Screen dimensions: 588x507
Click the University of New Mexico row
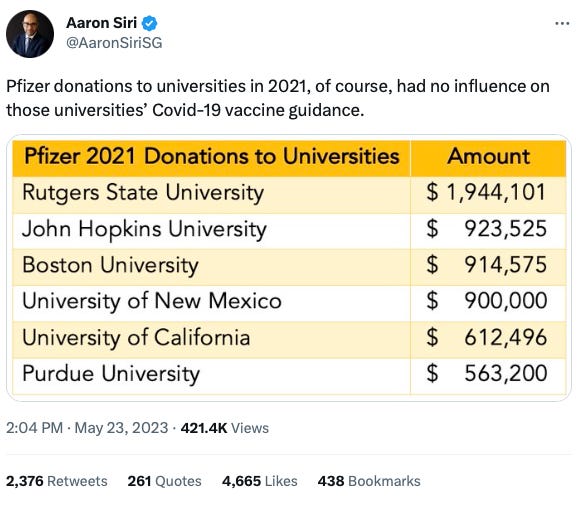(x=289, y=303)
